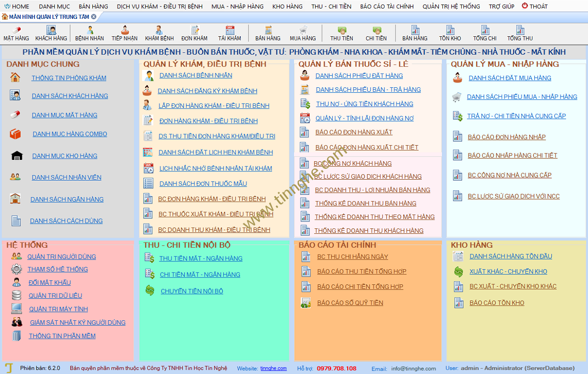The width and height of the screenshot is (588, 374).
Task: Click box icon beside DANH MỤC HÀNG COMBO
Action: [15, 134]
